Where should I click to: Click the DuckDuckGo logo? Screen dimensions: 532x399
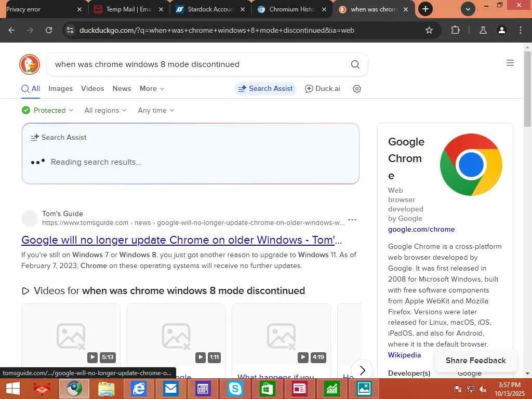coord(30,64)
